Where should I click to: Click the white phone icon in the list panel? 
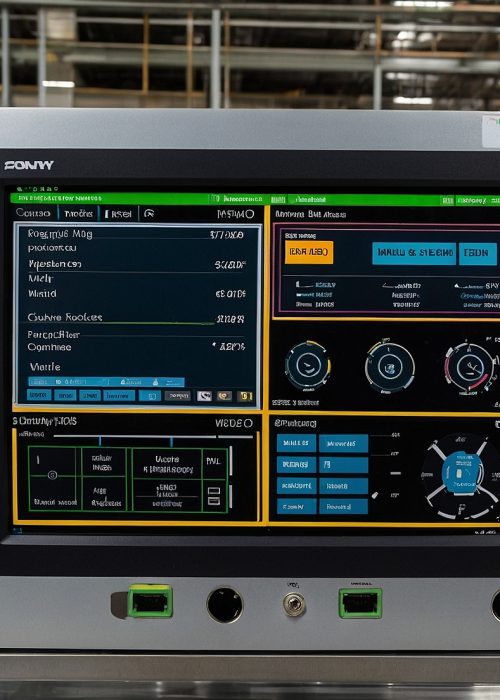tap(204, 396)
